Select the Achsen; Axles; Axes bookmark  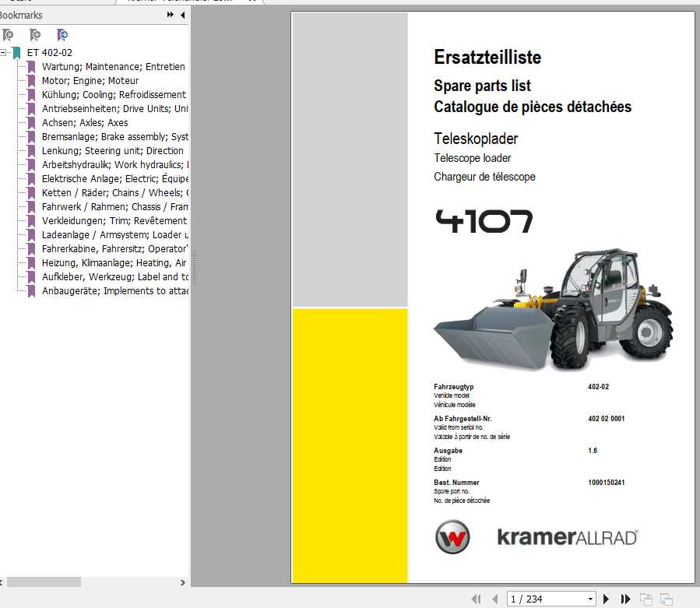click(84, 123)
